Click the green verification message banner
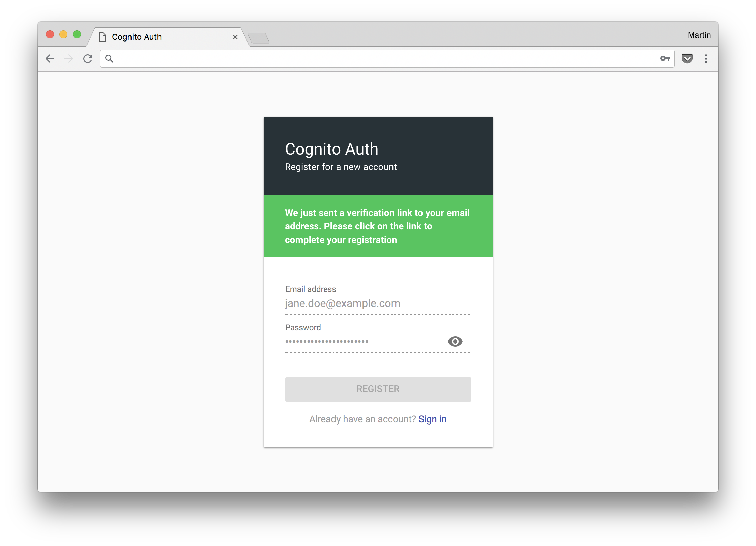The image size is (756, 546). [x=378, y=226]
